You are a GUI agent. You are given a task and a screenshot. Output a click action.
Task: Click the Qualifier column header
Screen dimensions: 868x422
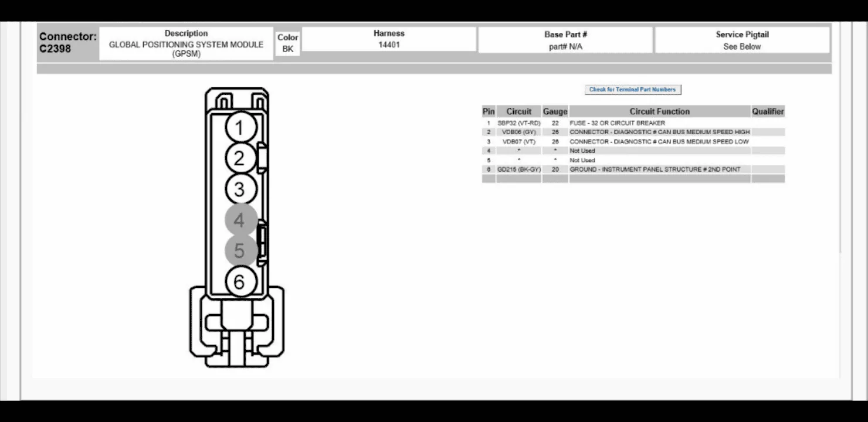pos(768,111)
